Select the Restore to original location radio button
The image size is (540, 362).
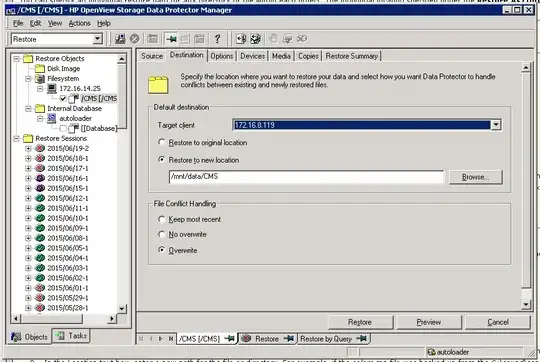pos(161,142)
